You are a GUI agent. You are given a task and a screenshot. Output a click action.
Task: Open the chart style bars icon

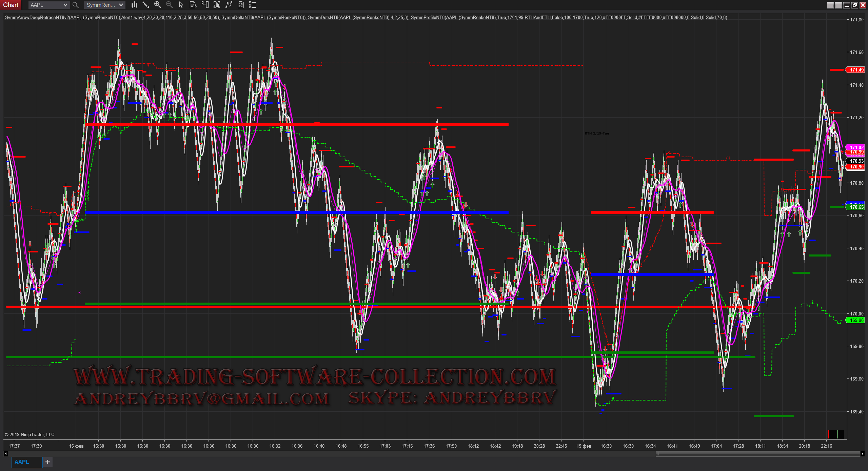135,5
